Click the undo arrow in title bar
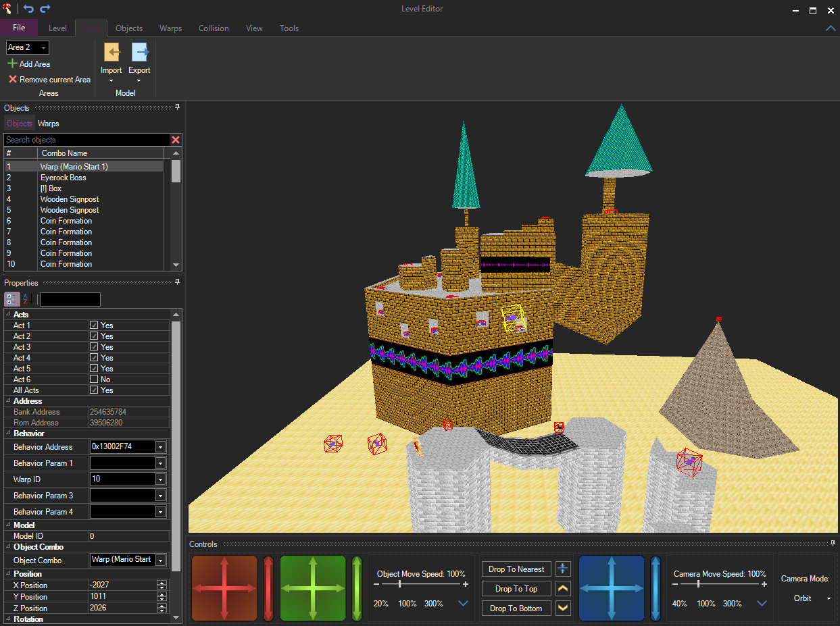Screen dimensions: 840x626 click(28, 9)
